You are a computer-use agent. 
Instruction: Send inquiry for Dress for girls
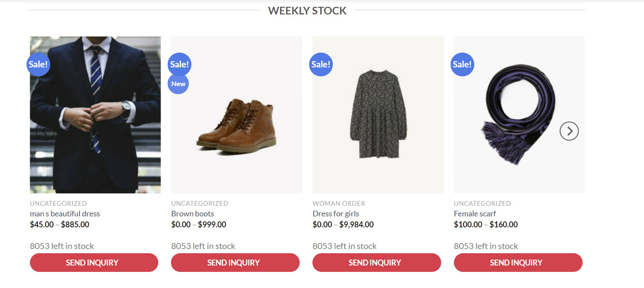(x=377, y=263)
